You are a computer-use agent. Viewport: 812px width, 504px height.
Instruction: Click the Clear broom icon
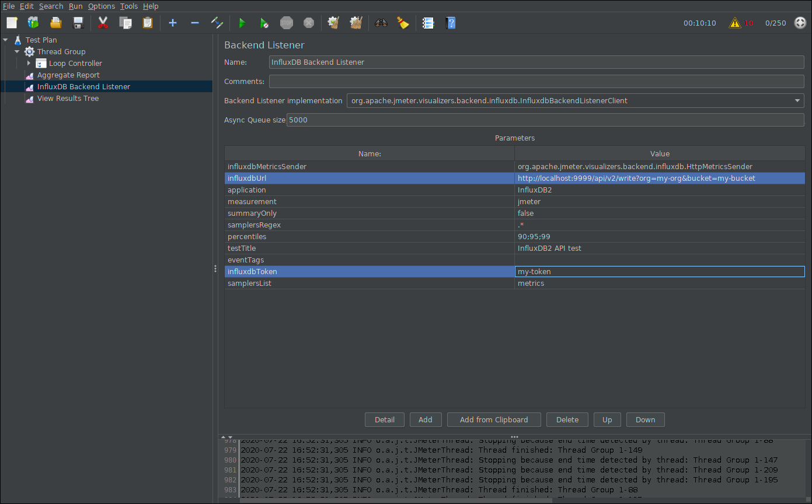[334, 23]
